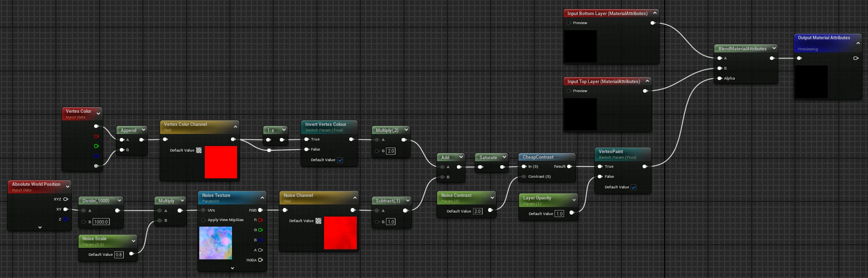Uncheck Default Value on VertexPaint switch
The width and height of the screenshot is (868, 278).
pyautogui.click(x=634, y=187)
